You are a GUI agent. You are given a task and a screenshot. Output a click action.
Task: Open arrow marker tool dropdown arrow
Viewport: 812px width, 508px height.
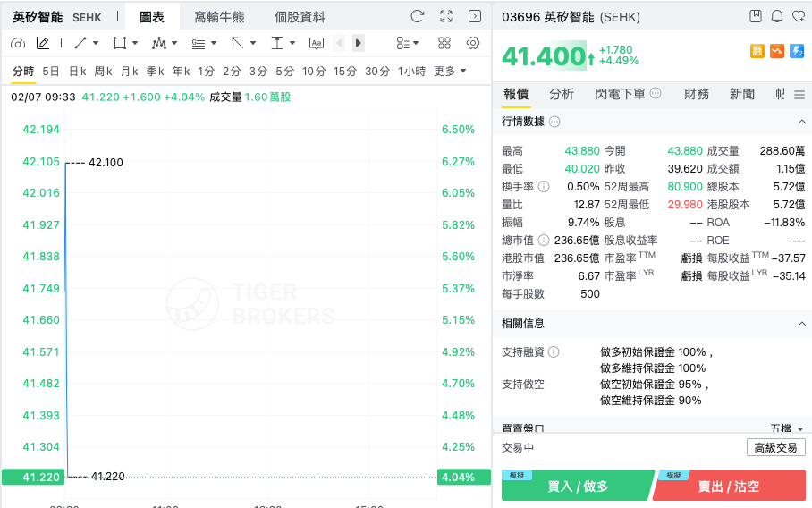coord(253,43)
